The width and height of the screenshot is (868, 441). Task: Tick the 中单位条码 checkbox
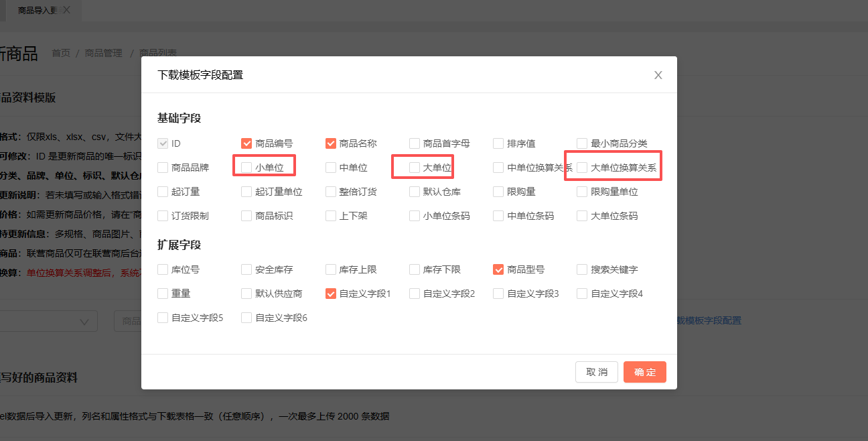pos(498,216)
